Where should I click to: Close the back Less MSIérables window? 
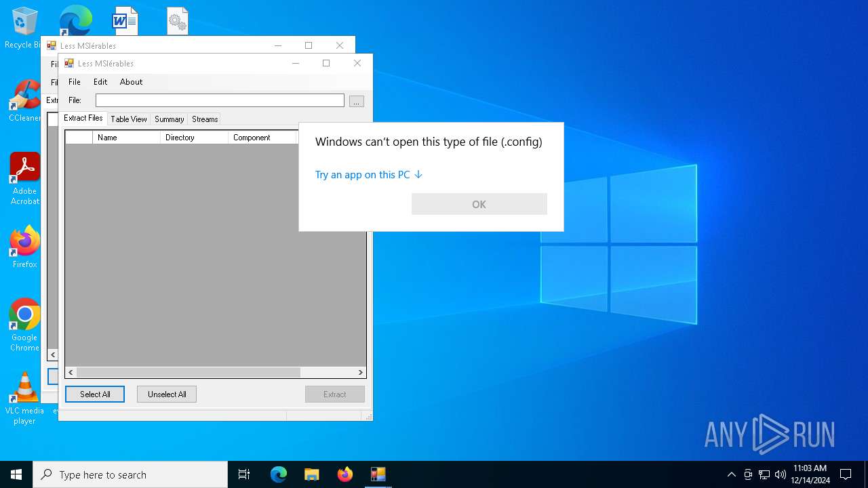tap(340, 45)
